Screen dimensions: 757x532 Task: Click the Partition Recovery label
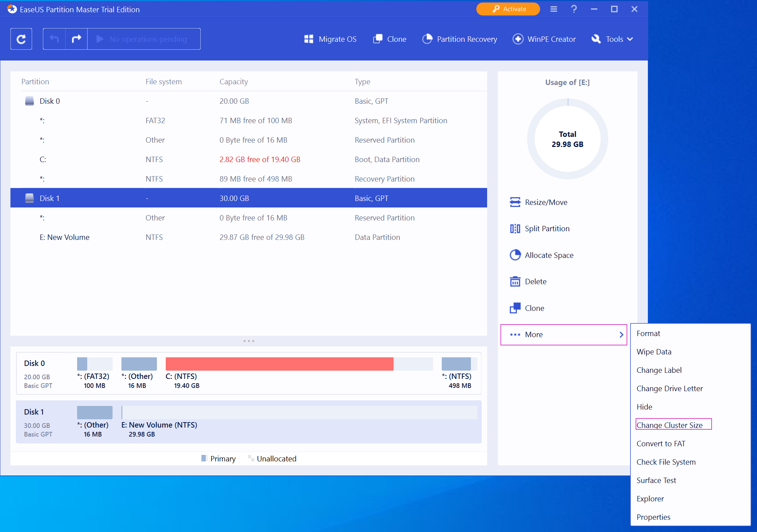pyautogui.click(x=467, y=39)
